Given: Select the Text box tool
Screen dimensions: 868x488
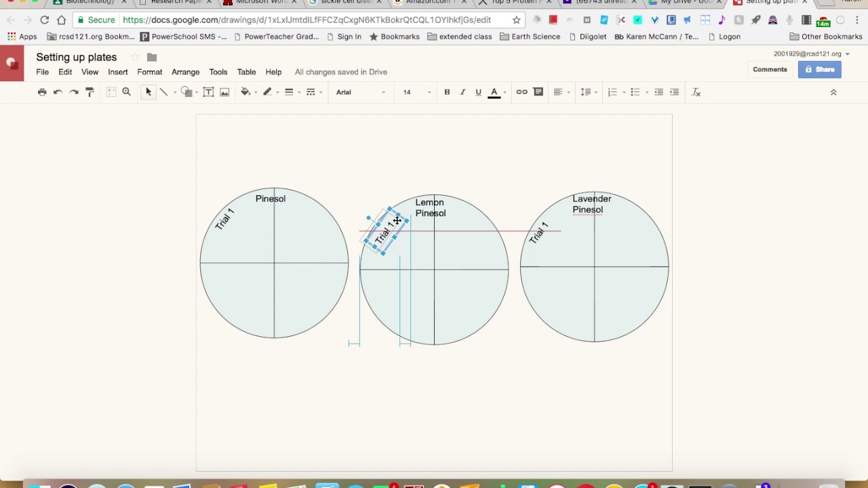Looking at the screenshot, I should pos(208,92).
